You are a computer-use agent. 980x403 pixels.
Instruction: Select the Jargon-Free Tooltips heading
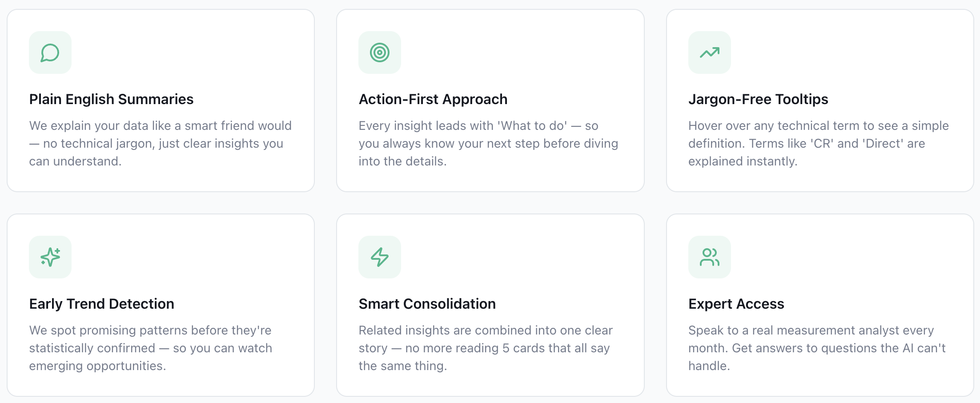(x=758, y=99)
